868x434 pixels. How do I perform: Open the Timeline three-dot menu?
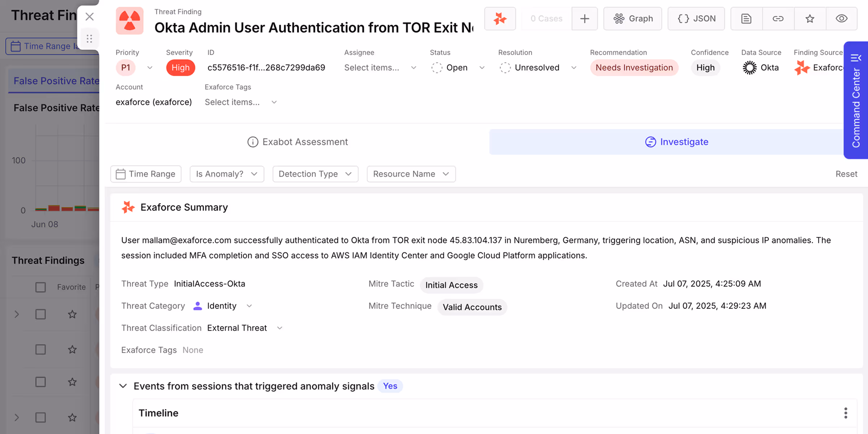click(x=846, y=413)
